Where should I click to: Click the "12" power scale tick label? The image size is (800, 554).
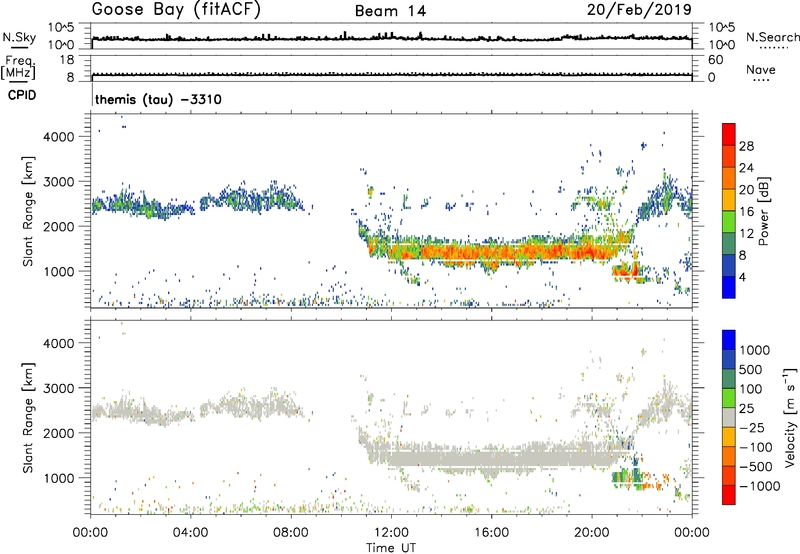[x=746, y=234]
